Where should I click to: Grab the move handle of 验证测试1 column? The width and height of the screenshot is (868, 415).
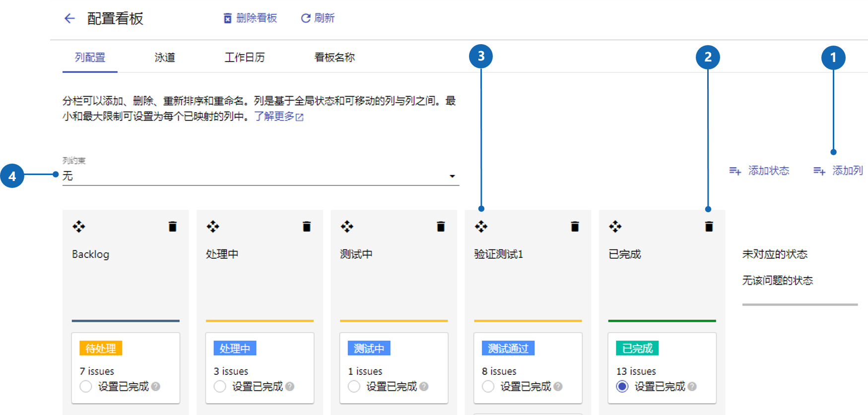point(481,227)
